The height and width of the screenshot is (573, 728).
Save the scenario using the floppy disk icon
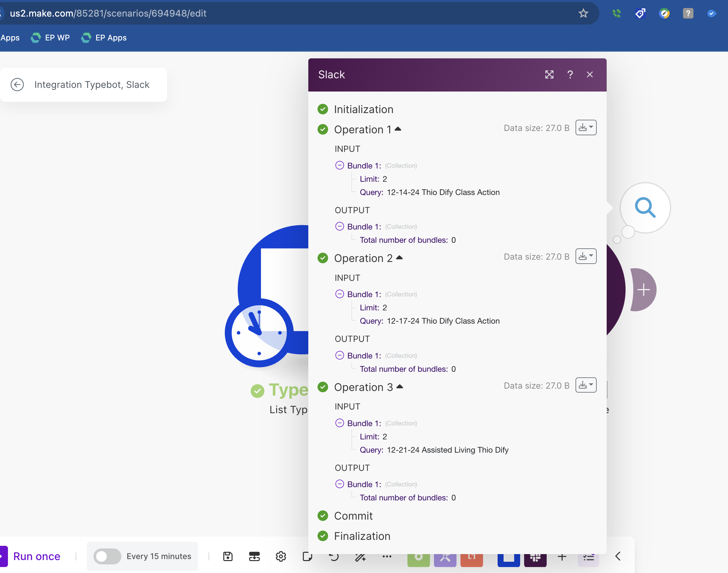(228, 556)
